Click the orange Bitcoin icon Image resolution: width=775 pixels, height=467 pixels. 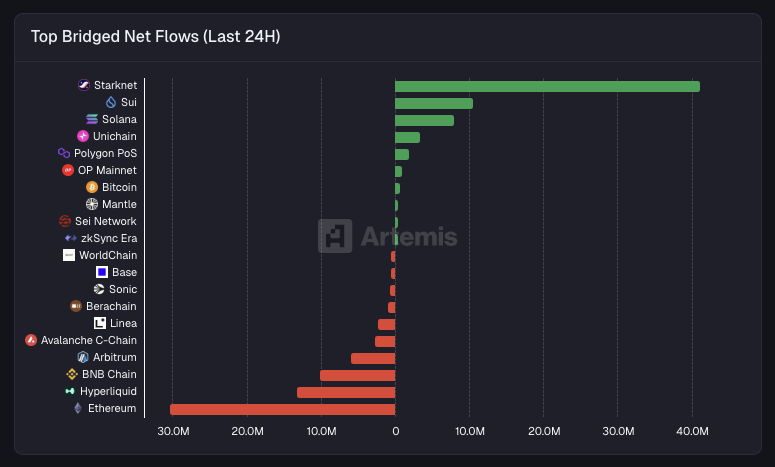pos(92,187)
